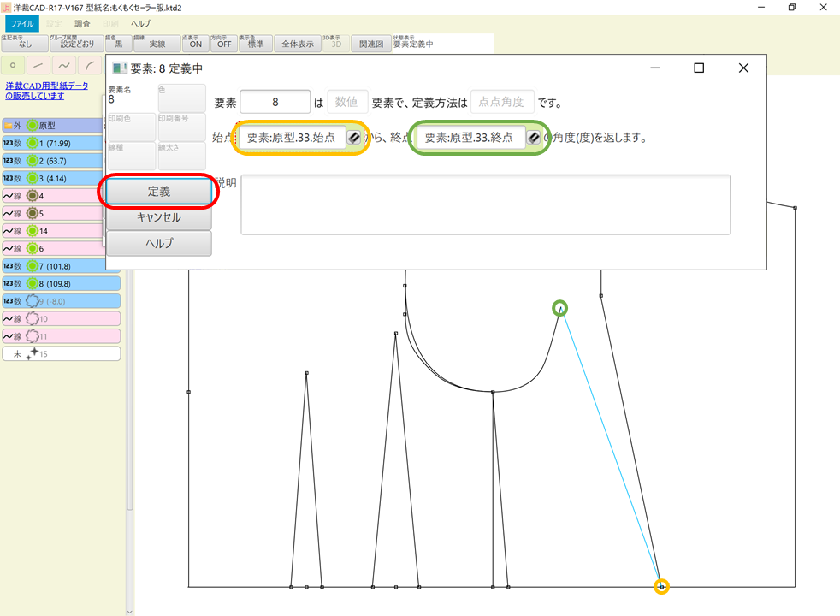The width and height of the screenshot is (840, 616).
Task: Click the grey gear icon on line 10
Action: (33, 319)
